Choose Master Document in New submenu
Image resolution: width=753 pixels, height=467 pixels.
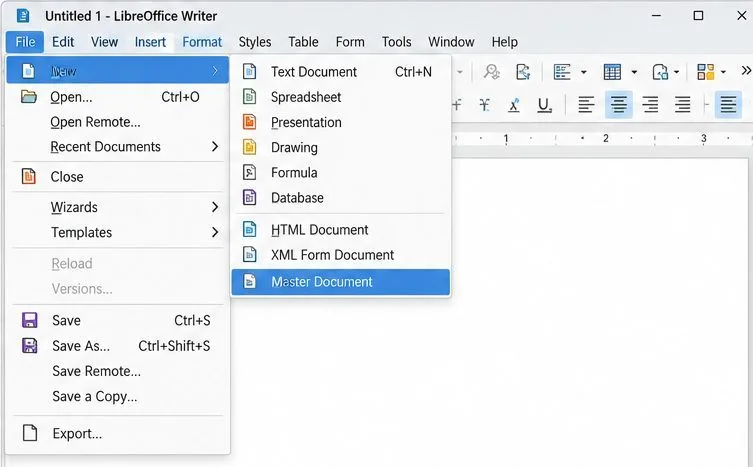(x=340, y=282)
